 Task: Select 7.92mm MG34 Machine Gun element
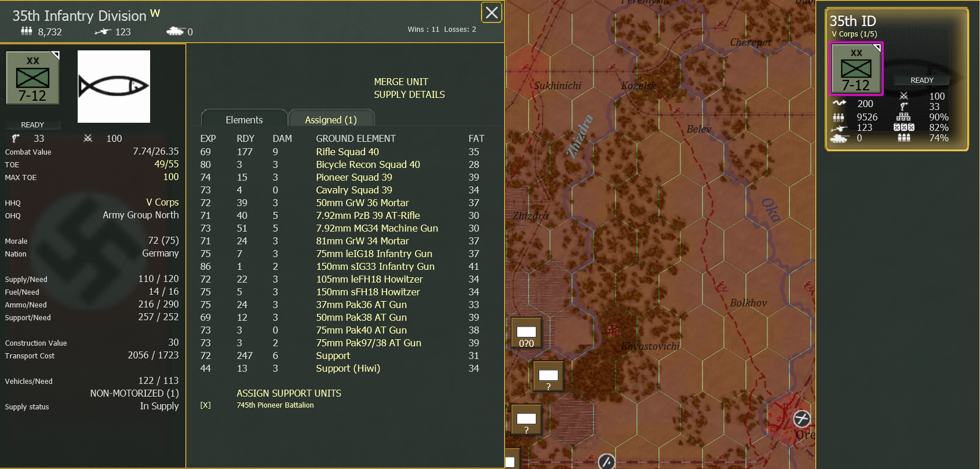(377, 228)
